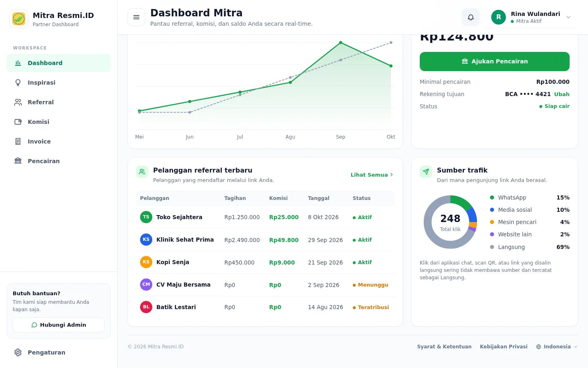Click the Menunggu status badge
588x368 pixels.
[x=370, y=285]
